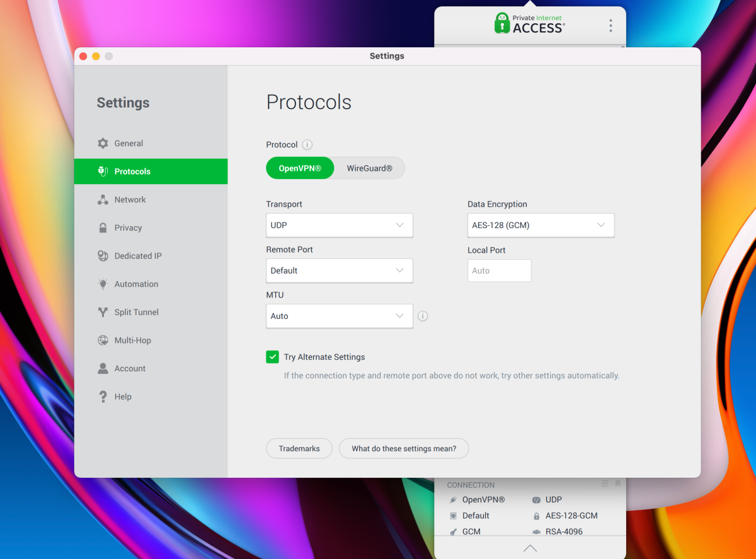Click the lock icon beside AES-128-GCM
Screen dimensions: 756x559
pyautogui.click(x=536, y=516)
